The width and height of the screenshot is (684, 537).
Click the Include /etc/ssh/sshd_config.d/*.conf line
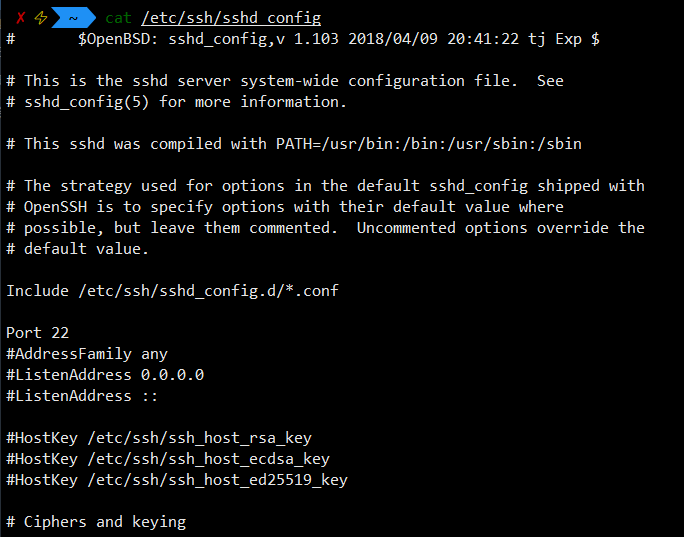pyautogui.click(x=172, y=291)
